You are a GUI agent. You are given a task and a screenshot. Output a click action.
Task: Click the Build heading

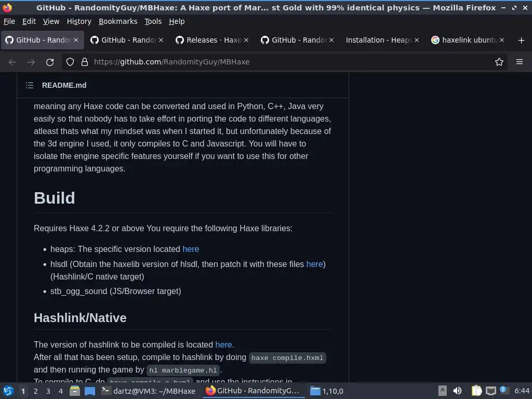pos(54,198)
